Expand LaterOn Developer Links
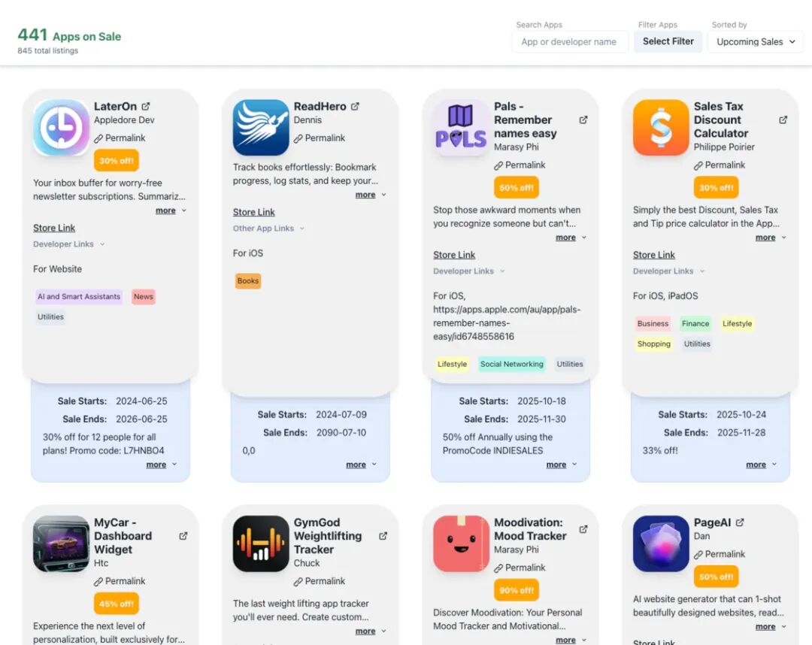This screenshot has height=645, width=812. click(x=69, y=244)
